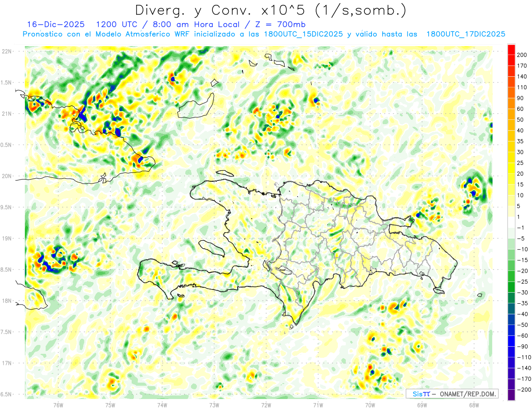Viewport: 532px width, 411px height.
Task: Click the "76W" longitude label
Action: pos(58,405)
